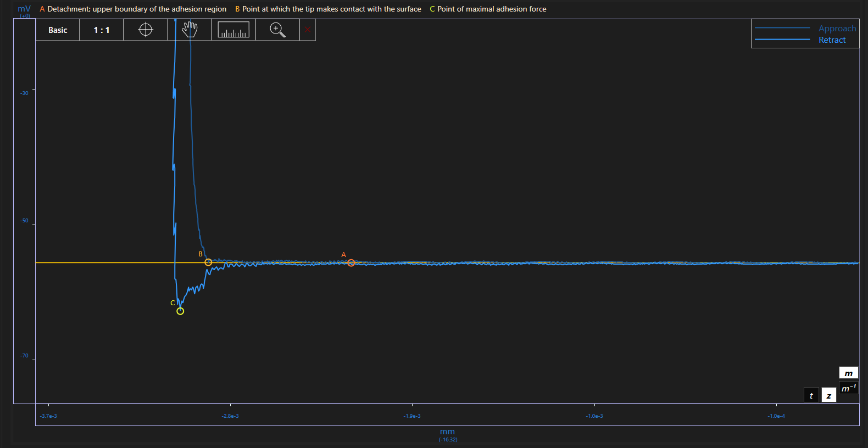Click marker B contact point on curve

click(x=208, y=262)
